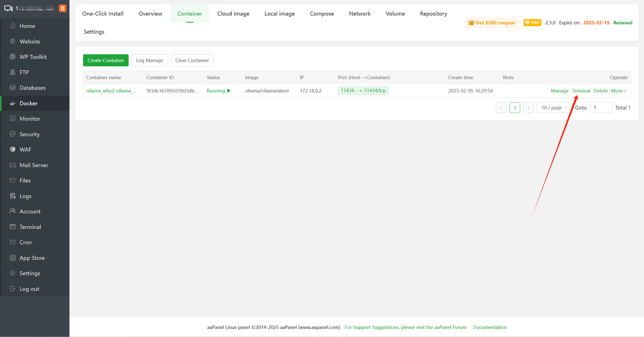Click the Log out icon
Viewport: 644px width, 337px height.
click(13, 289)
